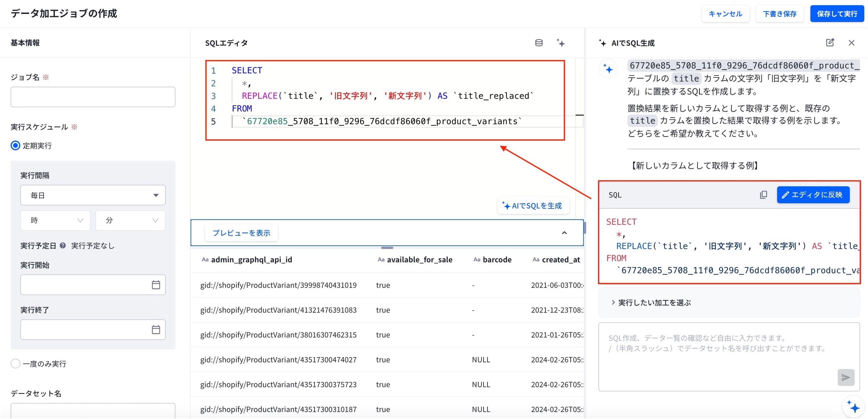Click the ジョブ名 input field
Viewport: 868px width, 419px height.
tap(93, 97)
